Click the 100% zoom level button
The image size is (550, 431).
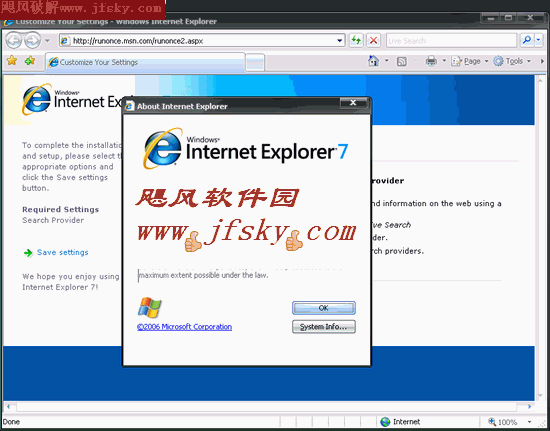point(503,422)
